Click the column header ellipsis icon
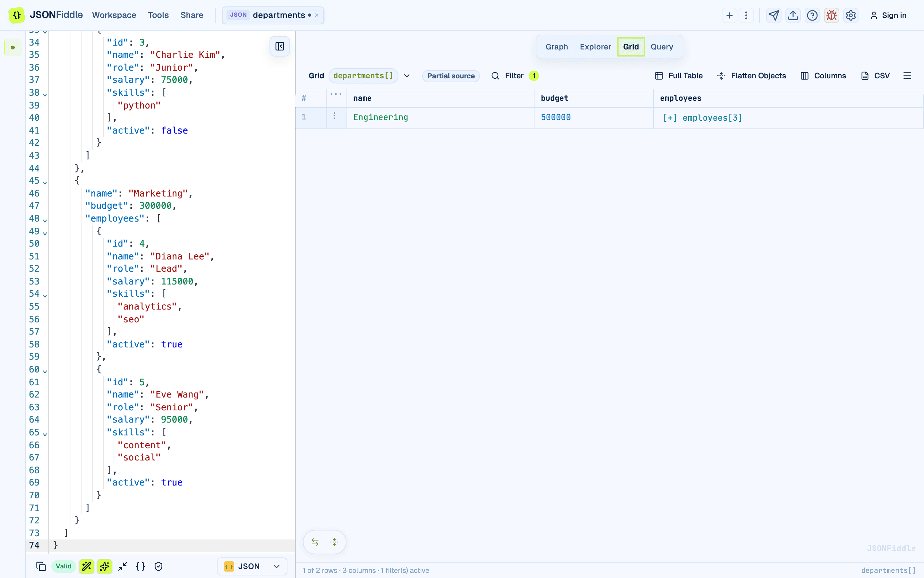Screen dimensions: 924x578 coord(336,94)
